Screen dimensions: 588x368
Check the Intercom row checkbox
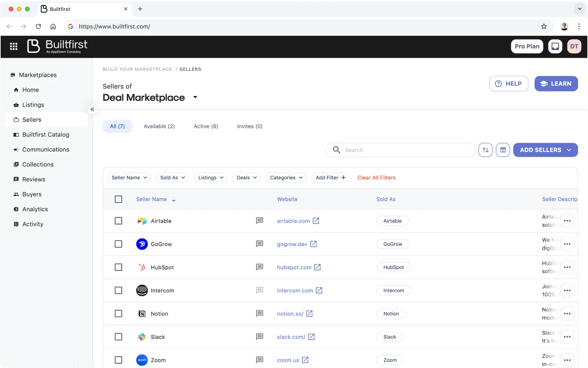tap(118, 290)
